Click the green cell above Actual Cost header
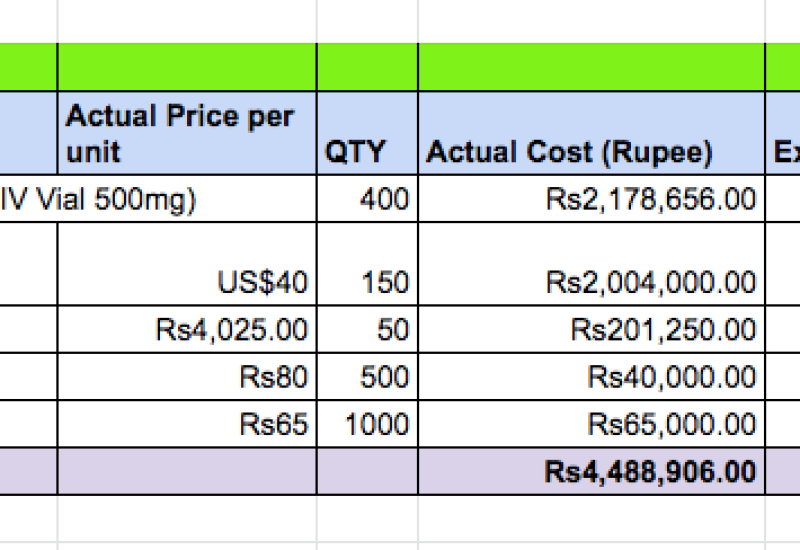Screen dimensions: 800x550 tap(591, 67)
